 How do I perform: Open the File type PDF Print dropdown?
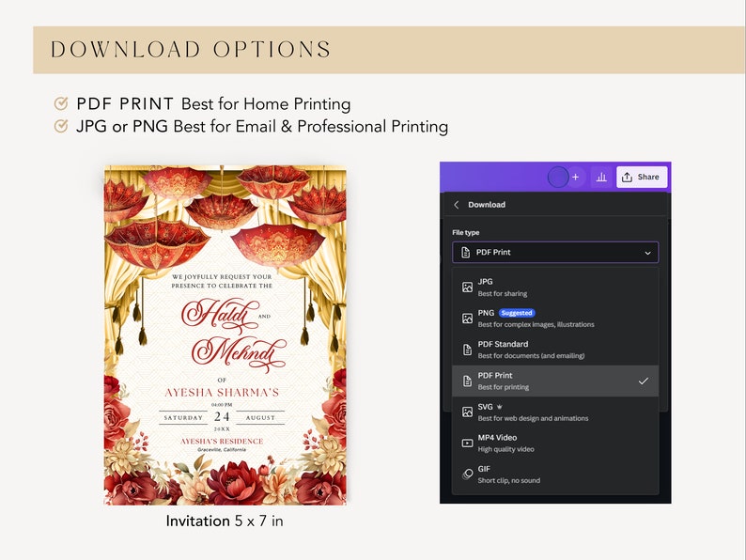coord(555,252)
